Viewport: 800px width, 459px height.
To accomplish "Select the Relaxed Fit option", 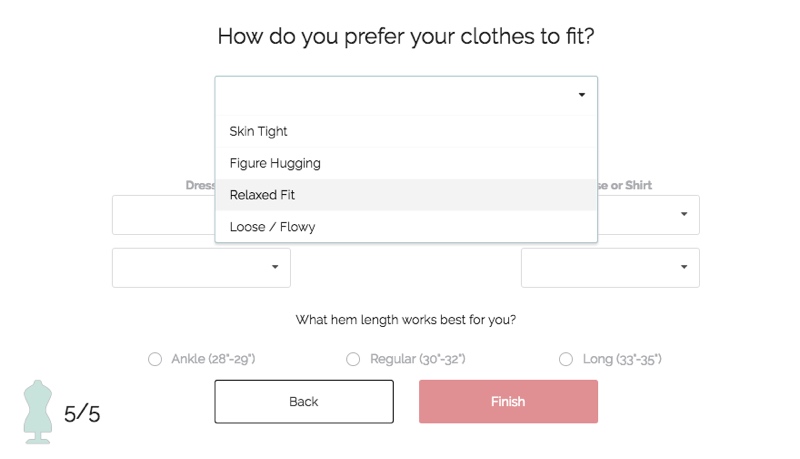I will (262, 195).
